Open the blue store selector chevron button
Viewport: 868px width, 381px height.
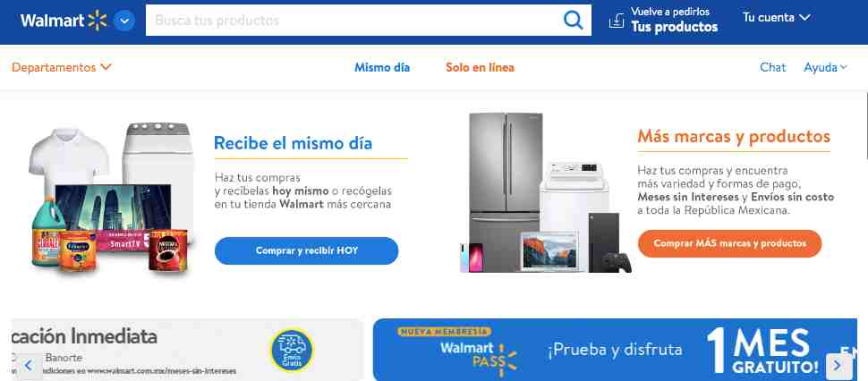(x=124, y=21)
